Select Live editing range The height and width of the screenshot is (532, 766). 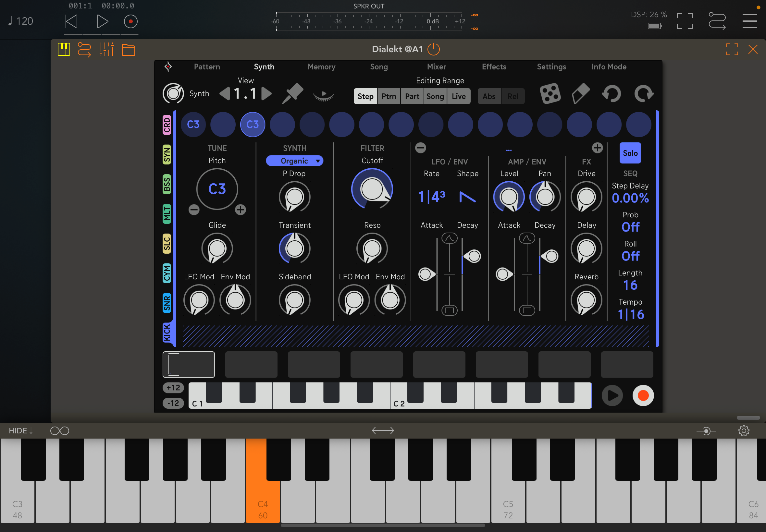pos(459,96)
